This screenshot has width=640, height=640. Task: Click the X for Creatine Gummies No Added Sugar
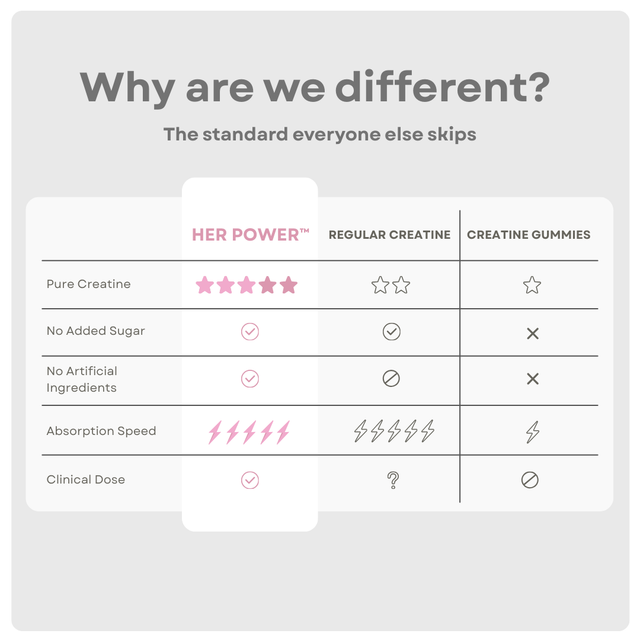tap(532, 333)
